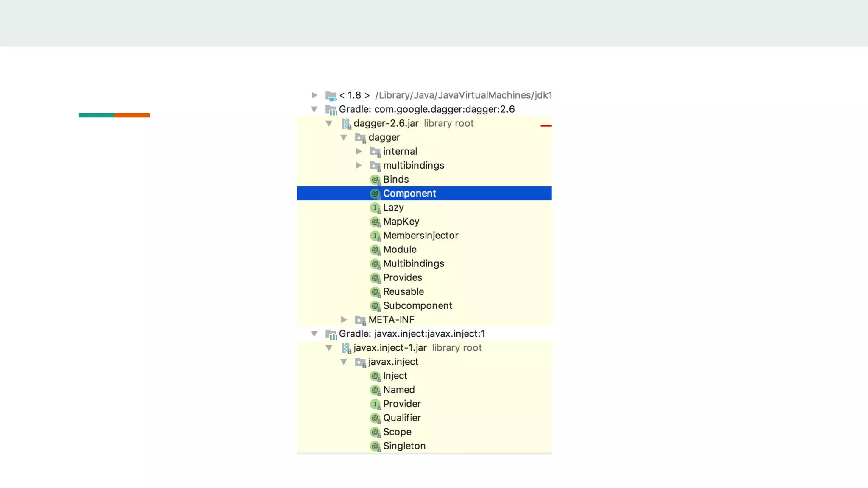Click the Provider interface icon
Image resolution: width=868 pixels, height=488 pixels.
coord(375,404)
